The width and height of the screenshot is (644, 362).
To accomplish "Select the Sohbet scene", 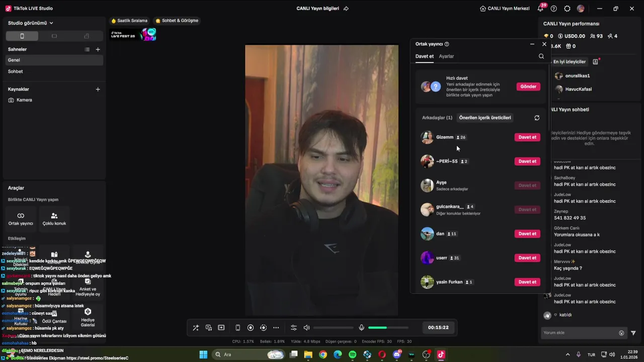I will [54, 71].
